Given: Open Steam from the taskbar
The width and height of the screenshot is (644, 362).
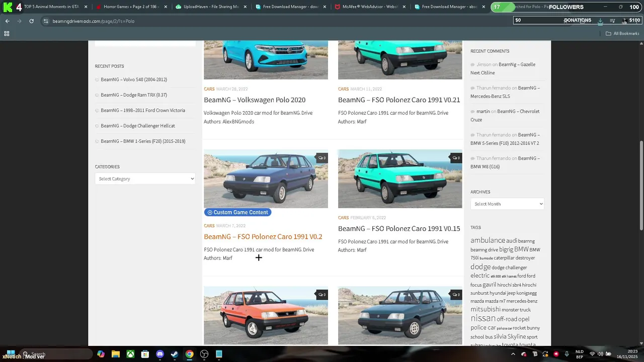Looking at the screenshot, I should coord(175,354).
